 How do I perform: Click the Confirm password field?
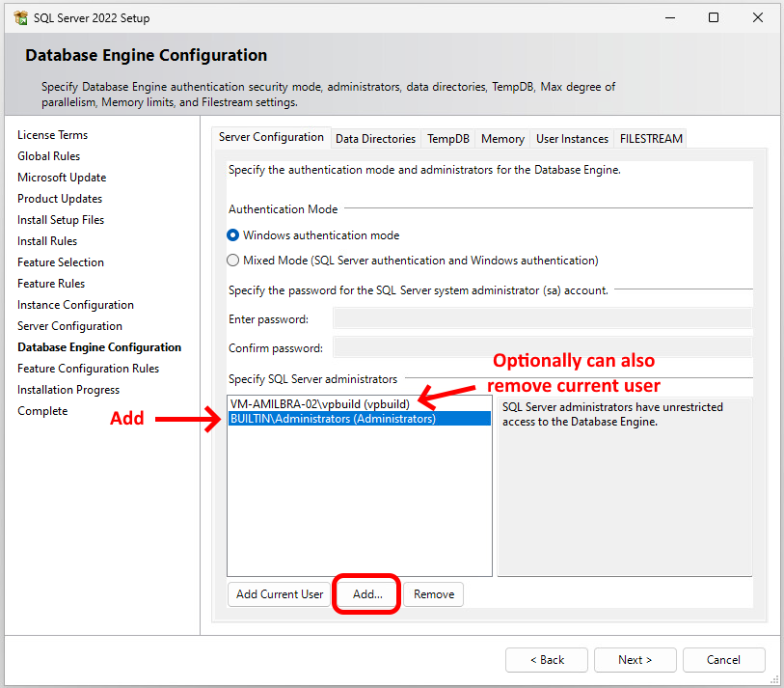coord(541,348)
